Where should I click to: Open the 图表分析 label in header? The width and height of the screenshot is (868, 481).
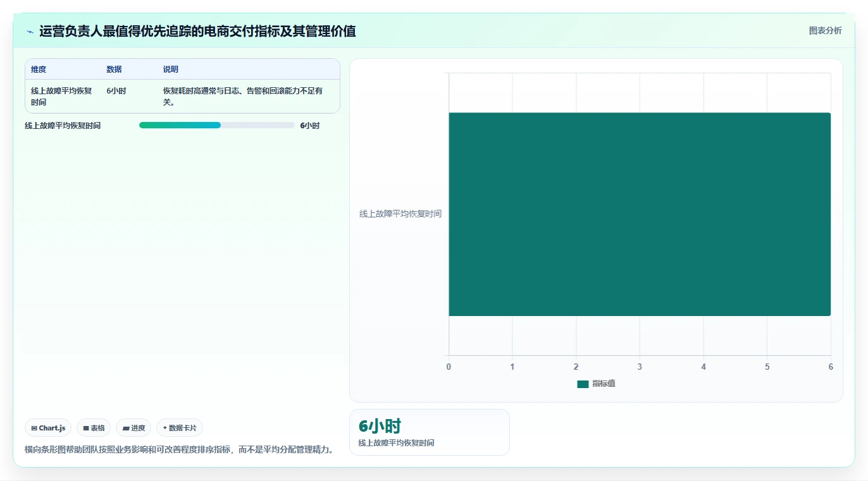[x=825, y=30]
